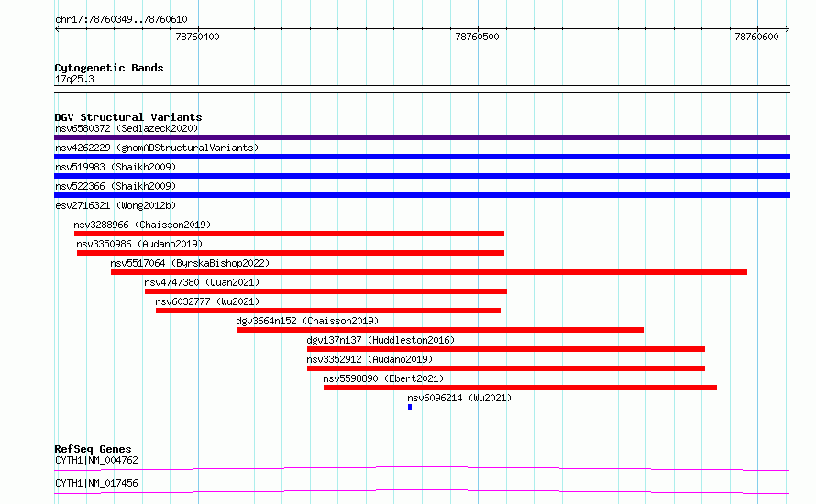Select the red nsv6032777 variant bar
This screenshot has height=504, width=816.
tap(328, 311)
